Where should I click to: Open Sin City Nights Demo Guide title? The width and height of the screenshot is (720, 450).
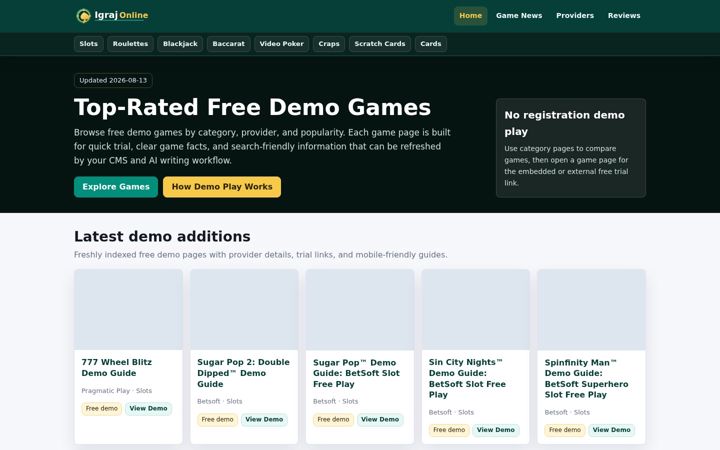point(467,378)
